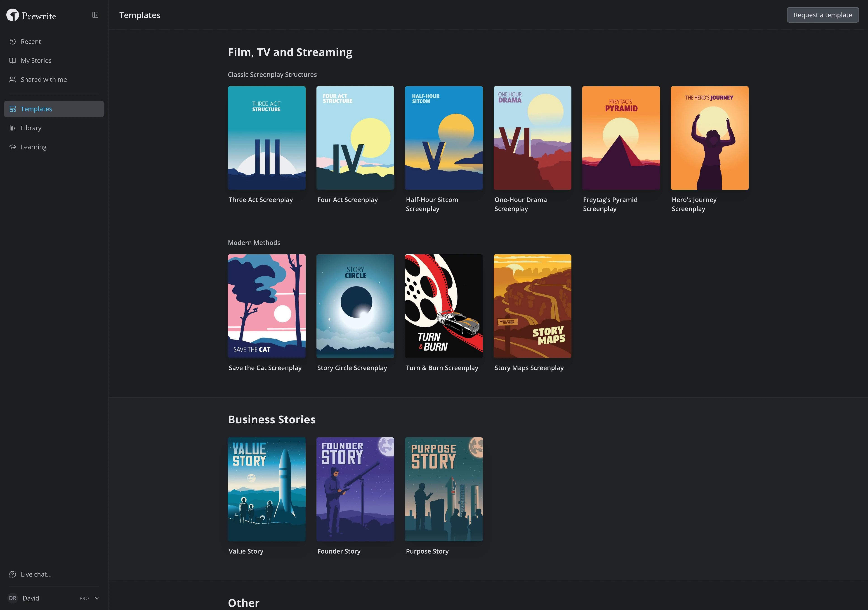Click the PRO badge

pos(84,598)
